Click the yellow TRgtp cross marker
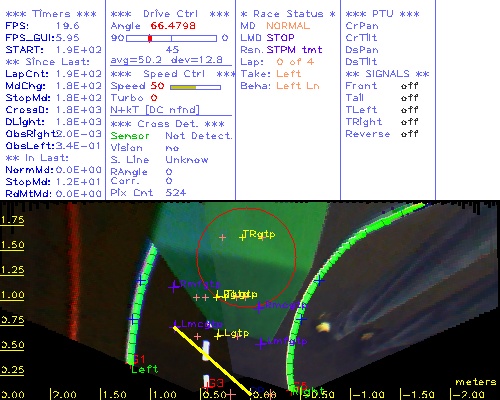The width and height of the screenshot is (500, 400). click(242, 237)
